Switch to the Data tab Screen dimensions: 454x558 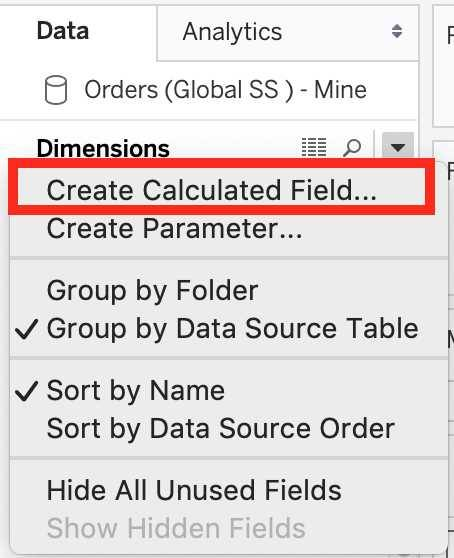coord(63,31)
